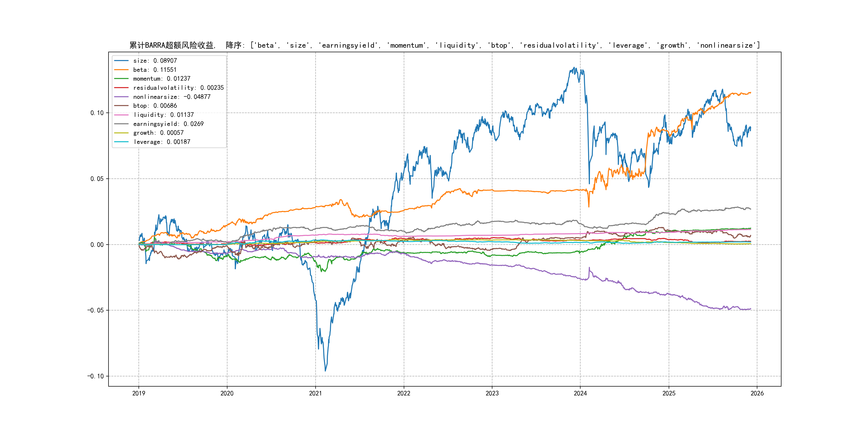Click the chart title about BARRA returns
Viewport: 868px width, 434px height.
click(x=444, y=45)
